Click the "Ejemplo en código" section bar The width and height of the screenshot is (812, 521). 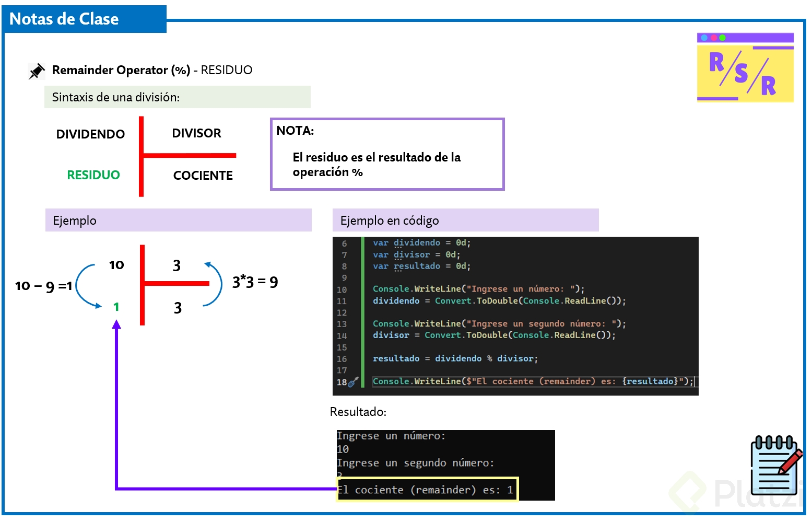pyautogui.click(x=466, y=220)
